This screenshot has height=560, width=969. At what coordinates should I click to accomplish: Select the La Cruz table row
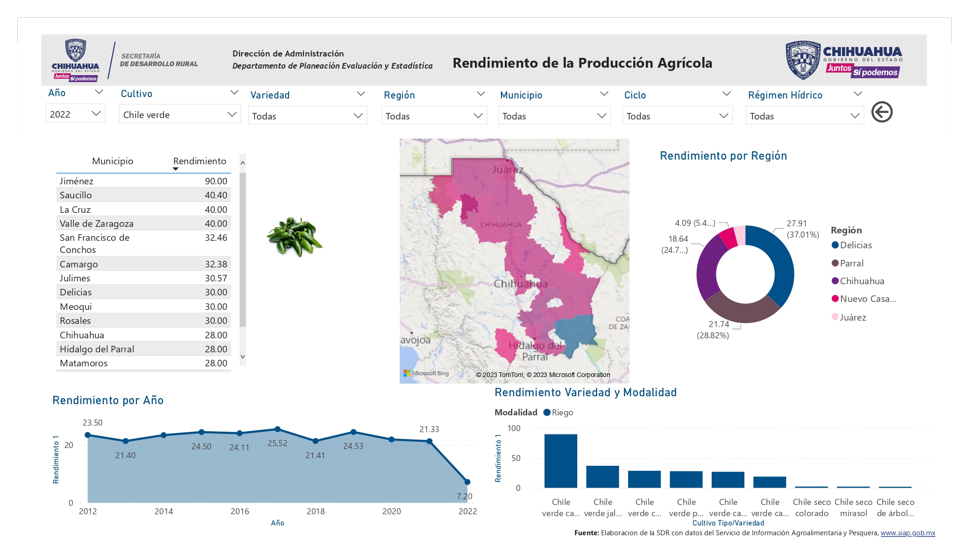click(143, 210)
